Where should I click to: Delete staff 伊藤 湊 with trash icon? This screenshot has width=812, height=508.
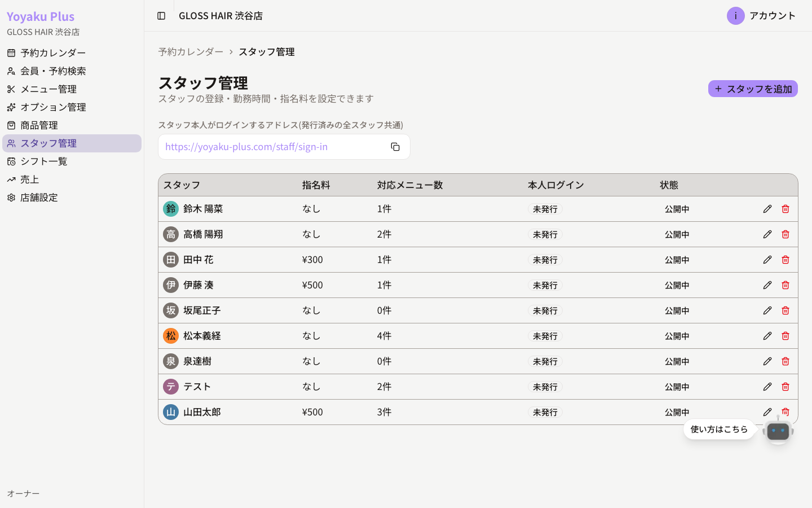point(785,285)
